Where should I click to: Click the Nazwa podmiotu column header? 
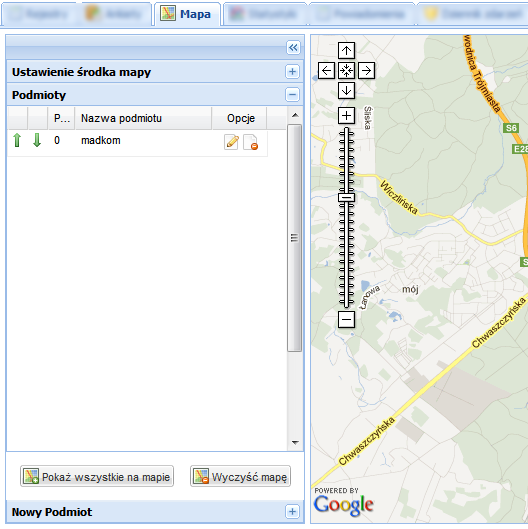click(x=143, y=118)
